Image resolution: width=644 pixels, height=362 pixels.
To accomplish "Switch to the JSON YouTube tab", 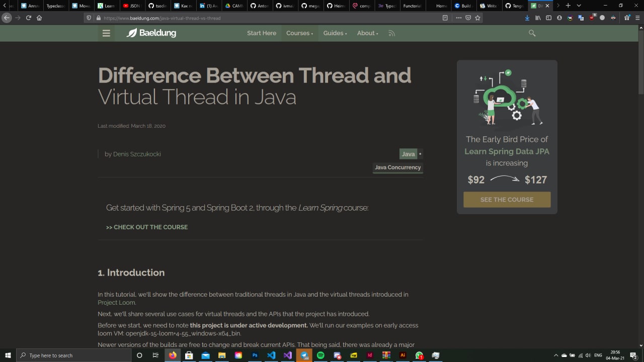I will pos(132,6).
